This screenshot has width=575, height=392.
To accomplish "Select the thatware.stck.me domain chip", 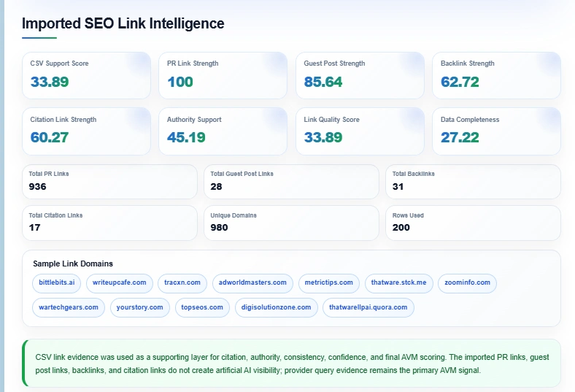I will (x=398, y=283).
